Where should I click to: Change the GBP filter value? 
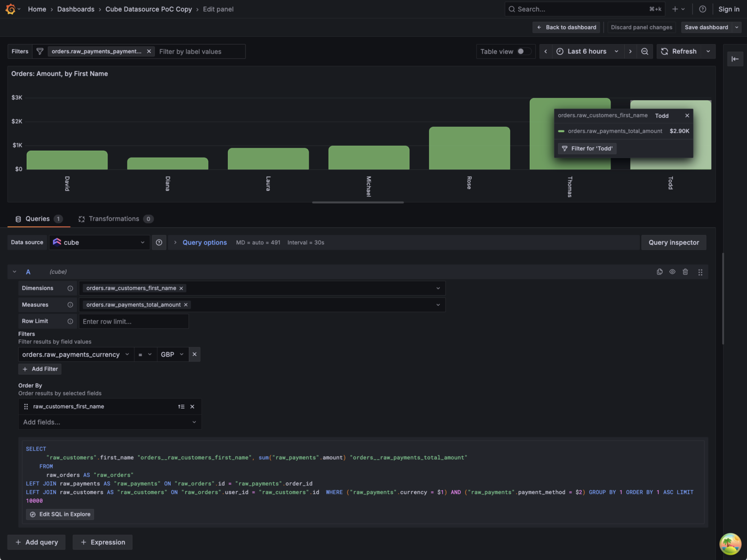coord(173,355)
